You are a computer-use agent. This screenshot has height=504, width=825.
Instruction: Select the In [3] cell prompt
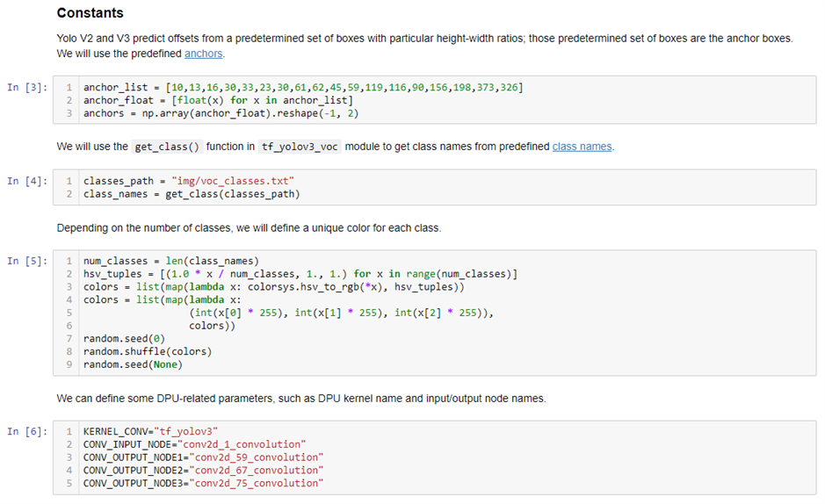pyautogui.click(x=27, y=87)
